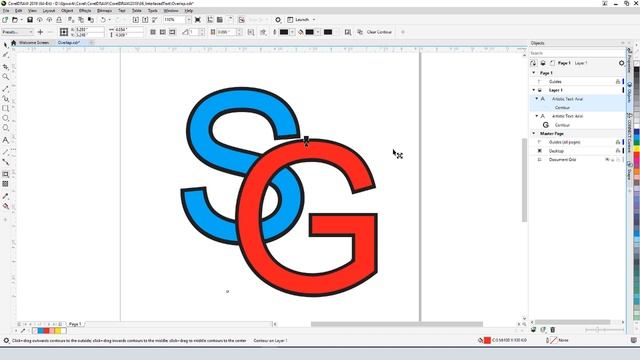
Task: Click the Import icon
Action: coord(136,20)
